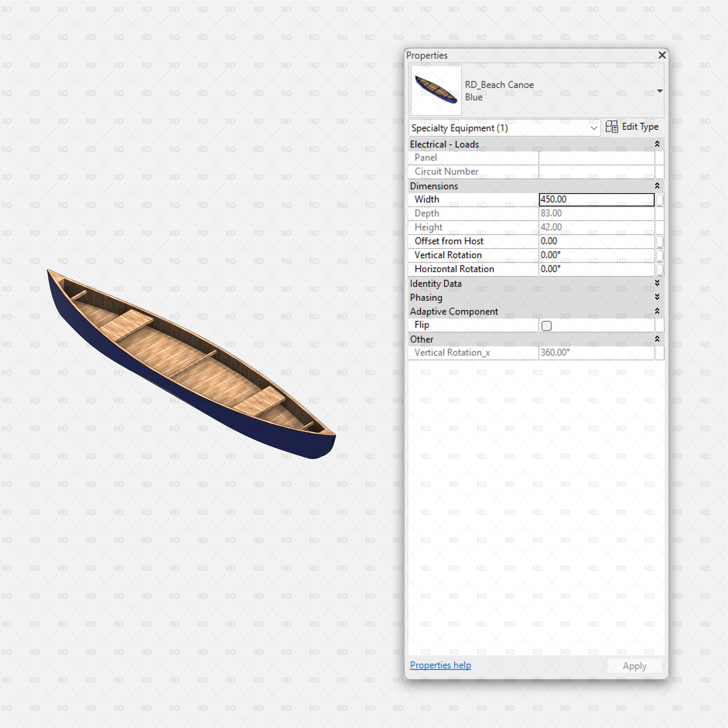Open the Properties help link
The image size is (728, 728).
tap(440, 665)
